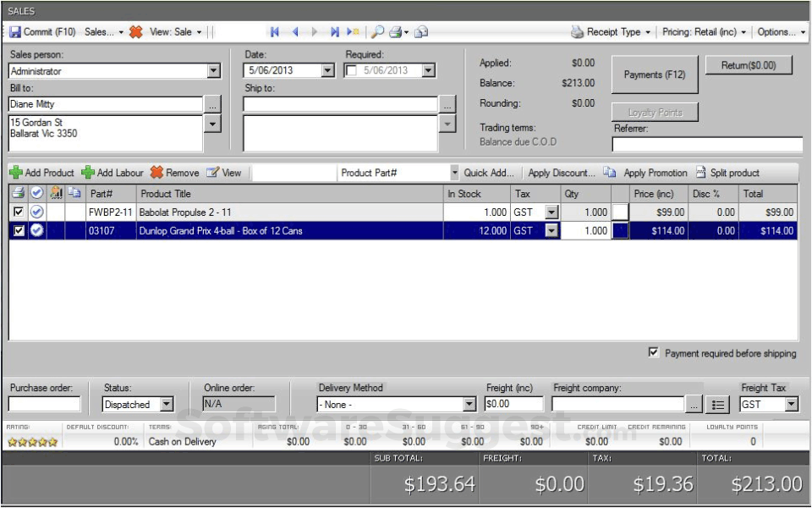Image resolution: width=812 pixels, height=508 pixels.
Task: Click the chart column header icon
Action: tap(56, 193)
